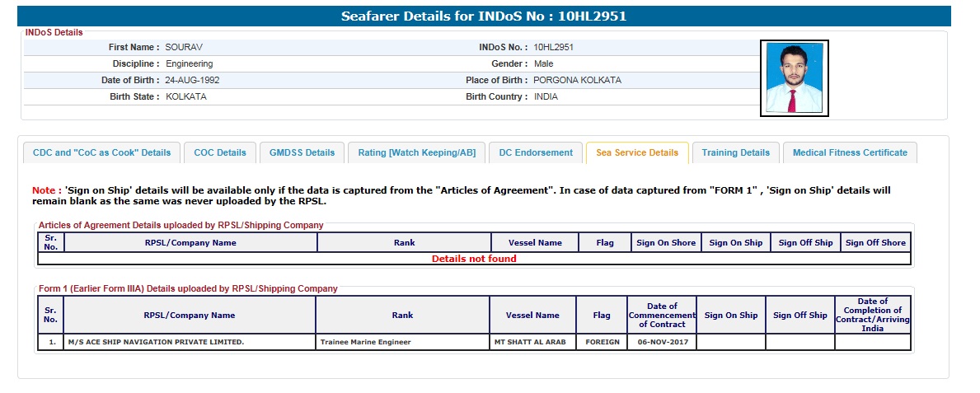Click the seafarer profile photo
The image size is (980, 393).
pos(794,78)
